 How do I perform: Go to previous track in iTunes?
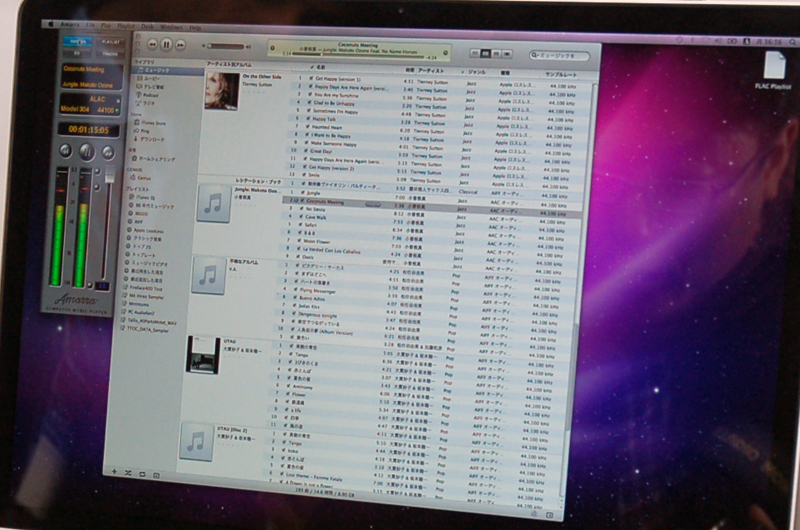point(151,44)
